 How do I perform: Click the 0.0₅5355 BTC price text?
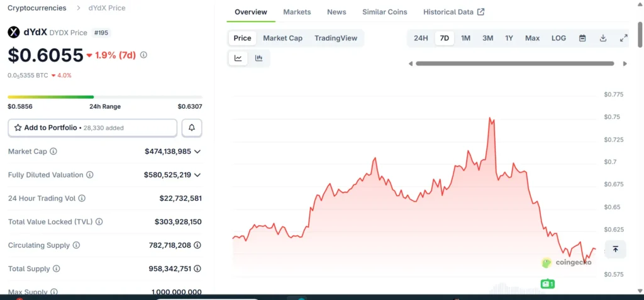click(x=28, y=75)
